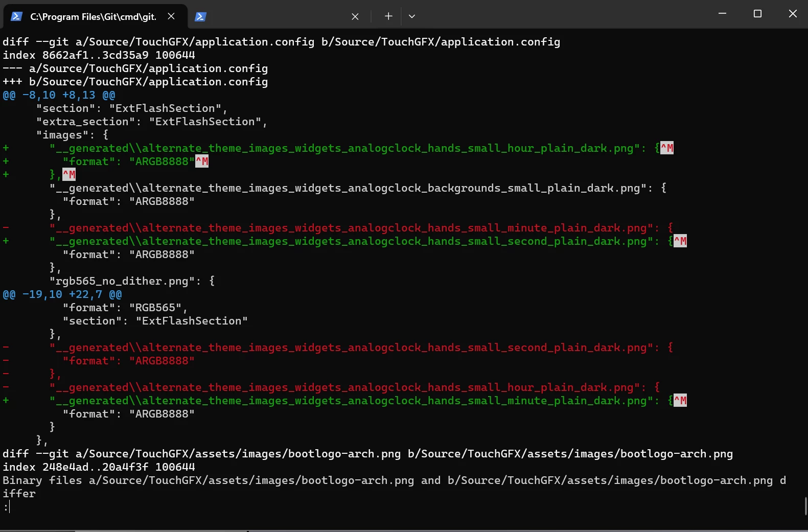Screen dimensions: 808x532
Task: Click removed red hour_plain_dark.png line
Action: pyautogui.click(x=332, y=387)
